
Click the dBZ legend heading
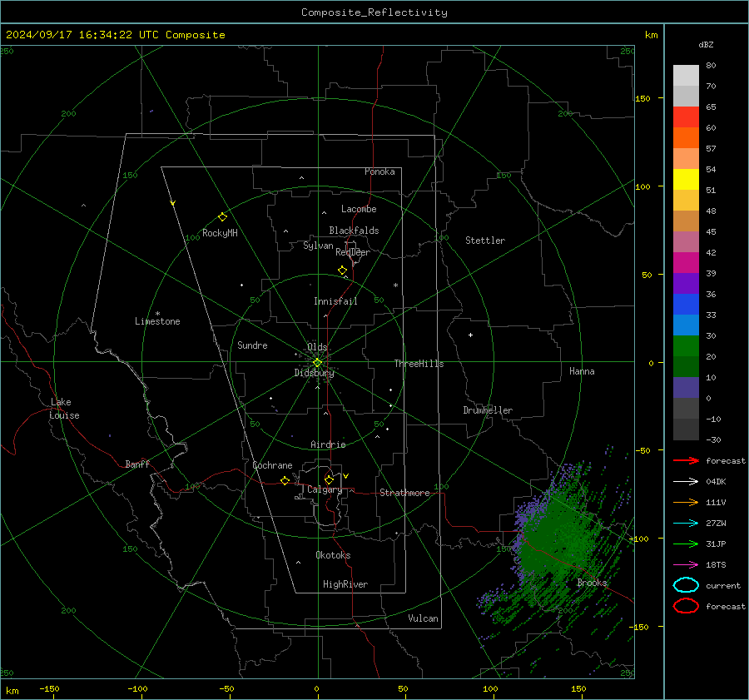(x=706, y=44)
